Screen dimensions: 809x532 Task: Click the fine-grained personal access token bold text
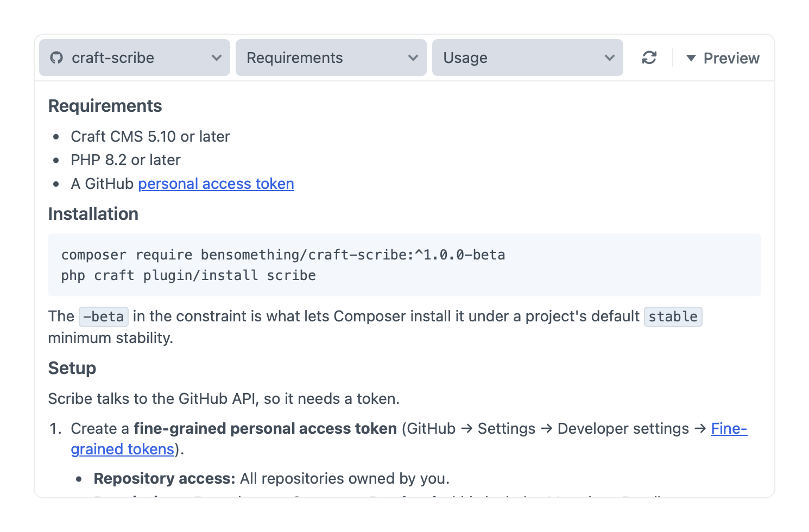266,428
